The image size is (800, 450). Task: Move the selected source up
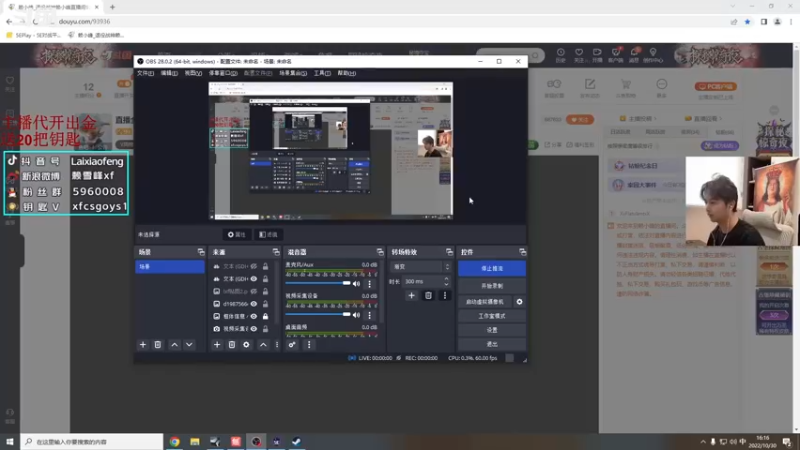click(263, 345)
